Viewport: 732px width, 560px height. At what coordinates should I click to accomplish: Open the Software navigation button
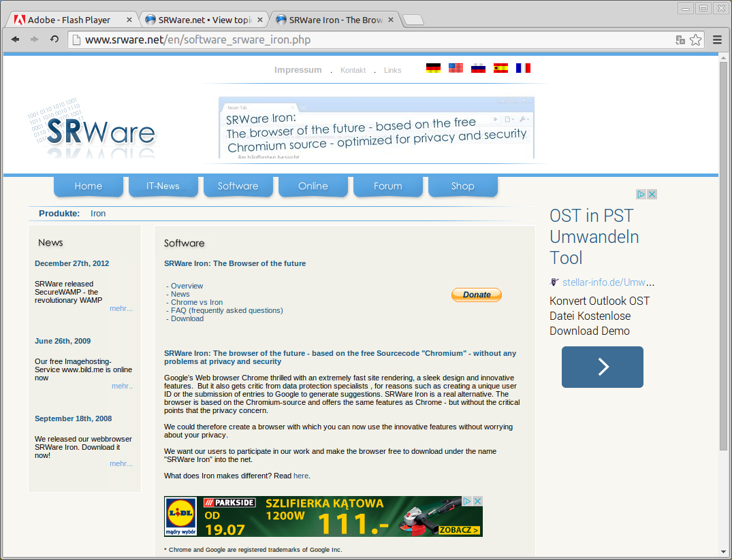tap(238, 186)
